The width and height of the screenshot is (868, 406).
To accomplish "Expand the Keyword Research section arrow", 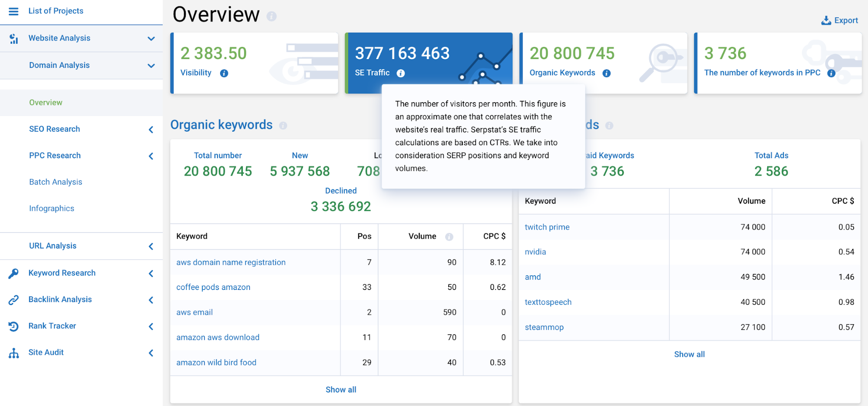I will pos(151,273).
